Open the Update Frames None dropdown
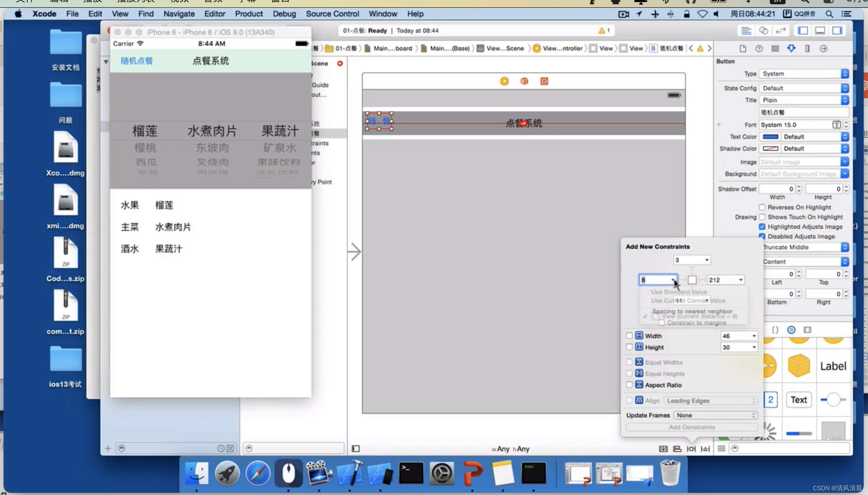This screenshot has width=868, height=495. click(x=715, y=415)
